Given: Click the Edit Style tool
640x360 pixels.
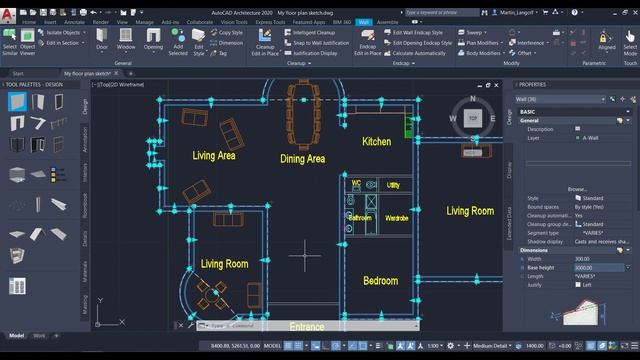Looking at the screenshot, I should (x=199, y=42).
